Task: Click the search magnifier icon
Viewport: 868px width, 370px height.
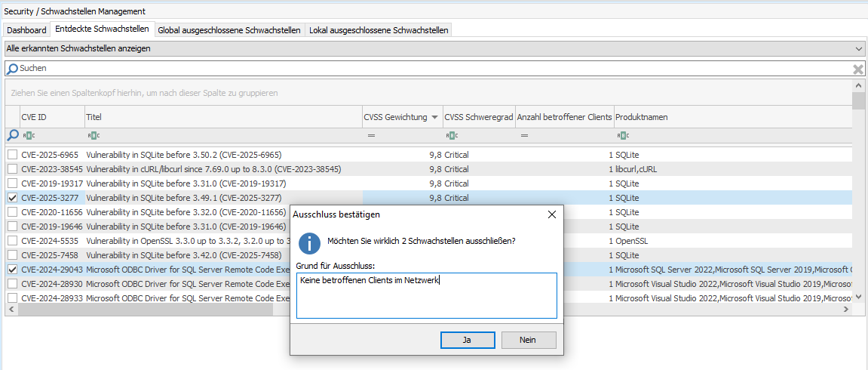Action: (11, 69)
